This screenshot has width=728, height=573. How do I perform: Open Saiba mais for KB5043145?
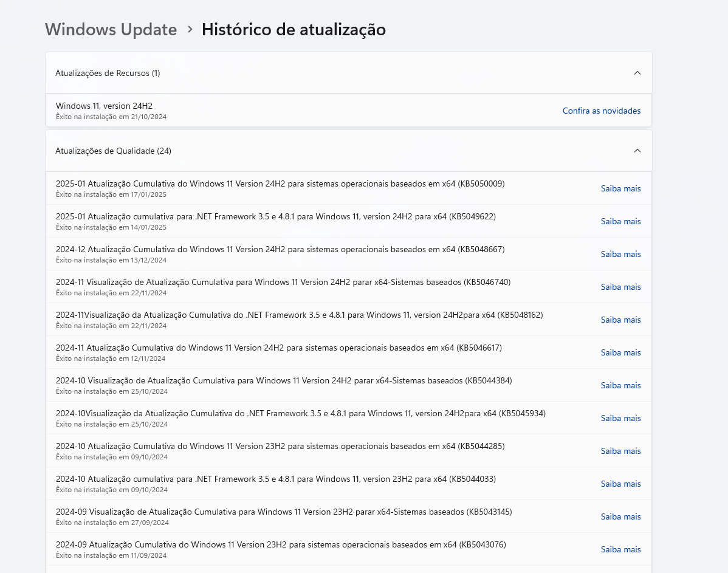pos(620,517)
